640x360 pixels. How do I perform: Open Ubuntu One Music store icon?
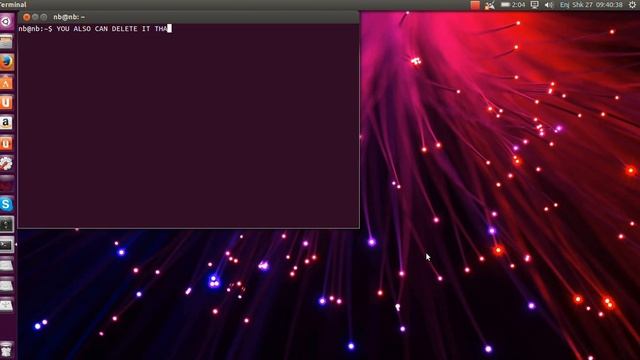click(6, 143)
